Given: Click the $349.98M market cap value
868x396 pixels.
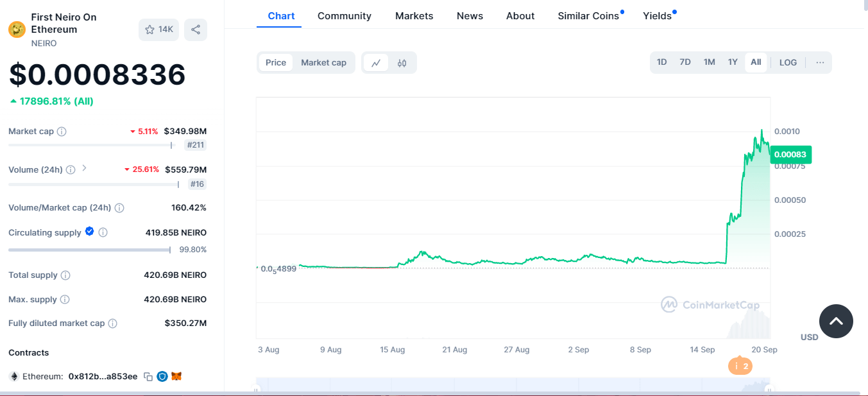Looking at the screenshot, I should [185, 132].
